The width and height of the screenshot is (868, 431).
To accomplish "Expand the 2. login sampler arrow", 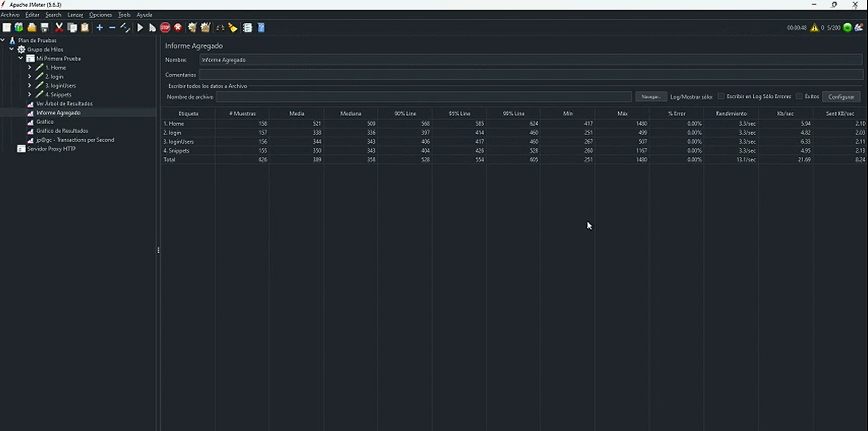I will click(30, 77).
